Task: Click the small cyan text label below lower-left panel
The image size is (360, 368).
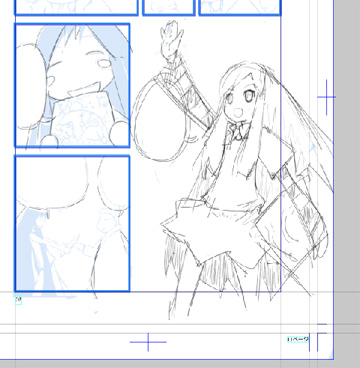Action: [x=18, y=300]
